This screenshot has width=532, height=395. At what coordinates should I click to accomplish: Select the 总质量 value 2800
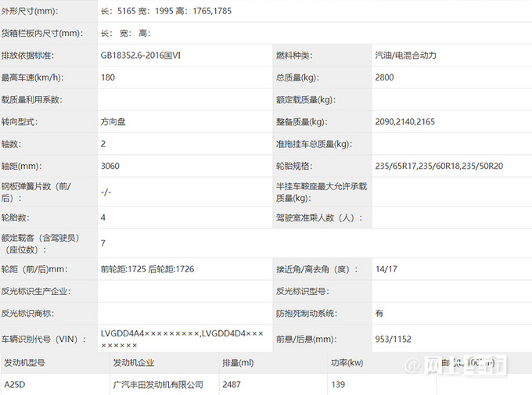pos(384,77)
